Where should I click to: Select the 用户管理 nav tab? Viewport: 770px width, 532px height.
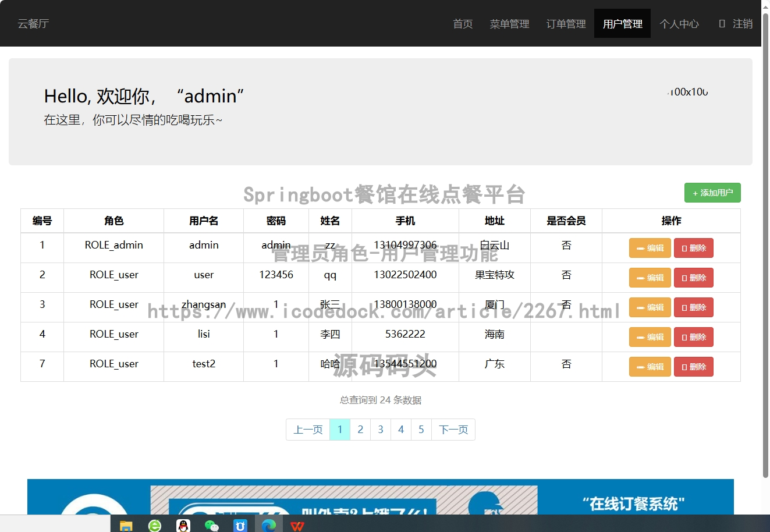(x=622, y=24)
